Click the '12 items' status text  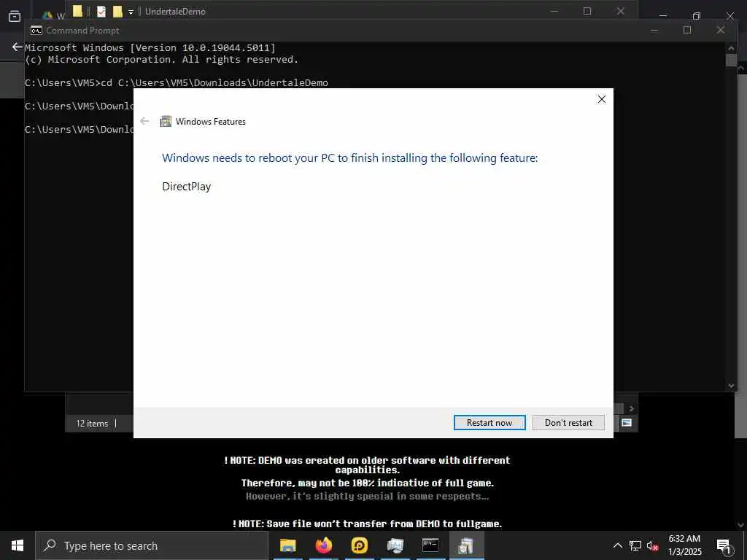click(x=92, y=424)
